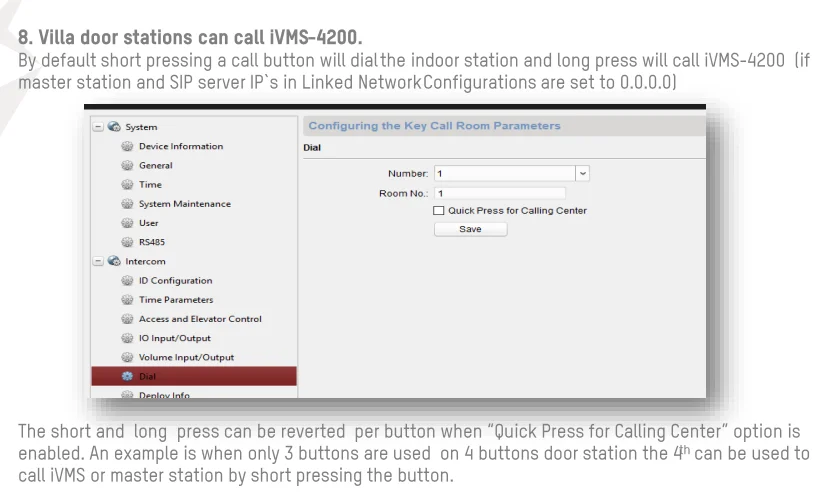Click the User gear icon
The height and width of the screenshot is (500, 835).
click(x=127, y=223)
